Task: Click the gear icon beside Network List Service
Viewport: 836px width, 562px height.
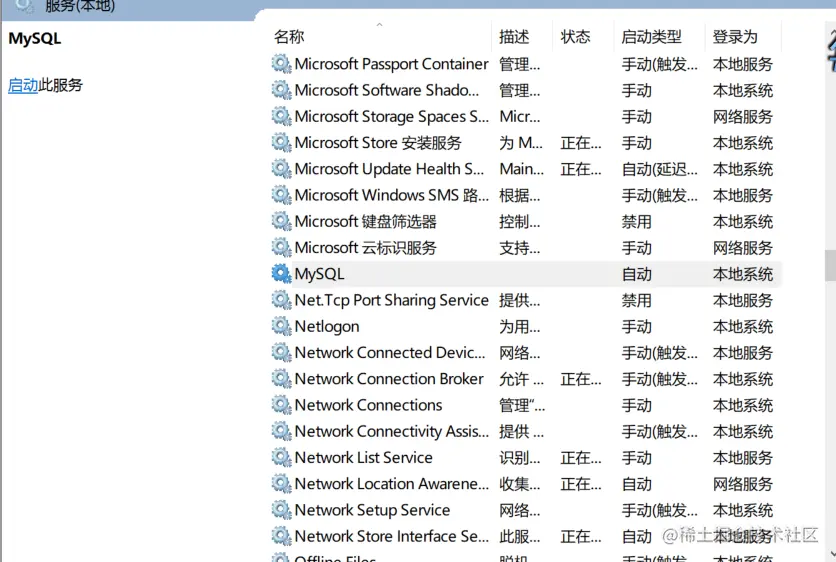Action: click(x=281, y=457)
